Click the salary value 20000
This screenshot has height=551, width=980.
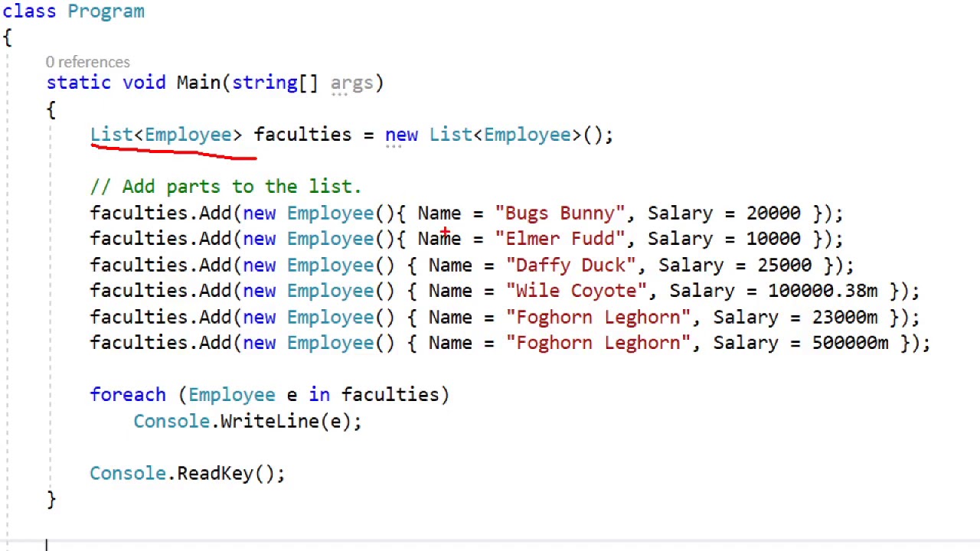(773, 214)
